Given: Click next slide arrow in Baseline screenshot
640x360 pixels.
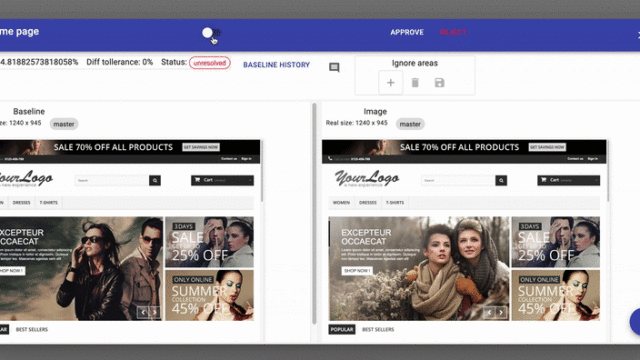Looking at the screenshot, I should click(155, 313).
